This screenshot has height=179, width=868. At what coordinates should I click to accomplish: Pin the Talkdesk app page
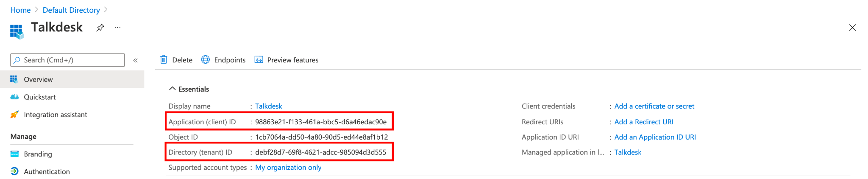(100, 28)
